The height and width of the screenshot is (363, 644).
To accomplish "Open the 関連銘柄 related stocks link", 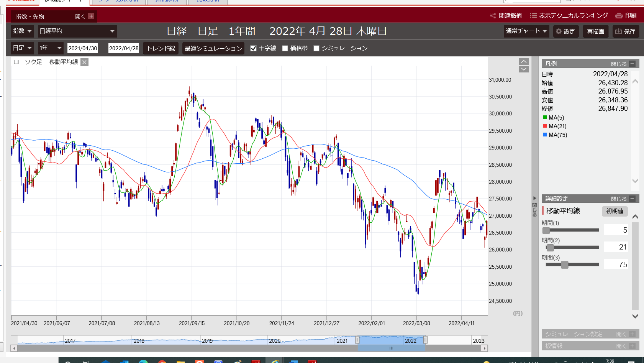I will pyautogui.click(x=506, y=16).
